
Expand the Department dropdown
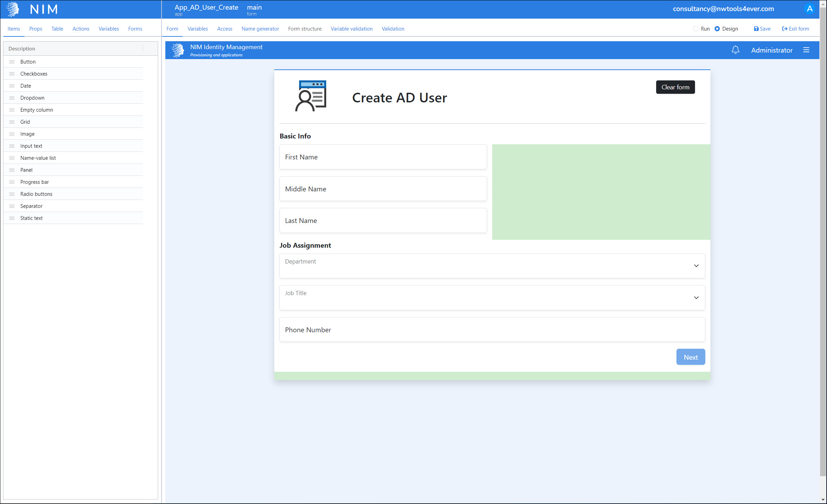[696, 266]
